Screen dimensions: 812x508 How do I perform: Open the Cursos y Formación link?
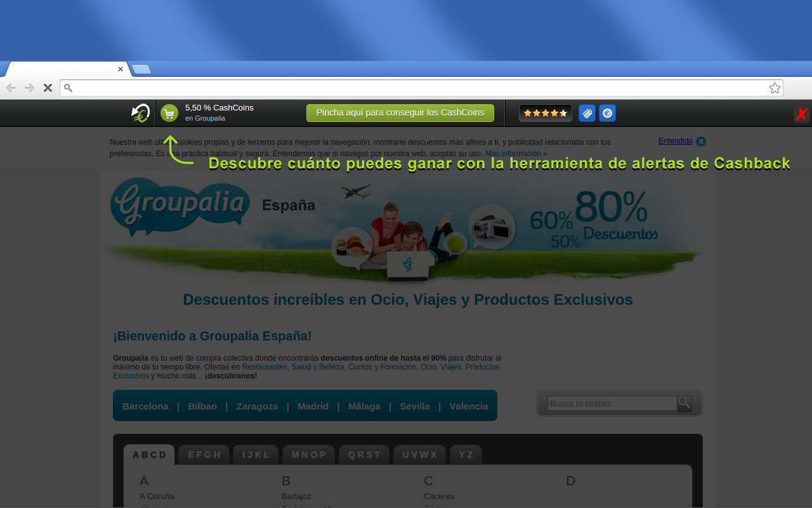pos(383,367)
